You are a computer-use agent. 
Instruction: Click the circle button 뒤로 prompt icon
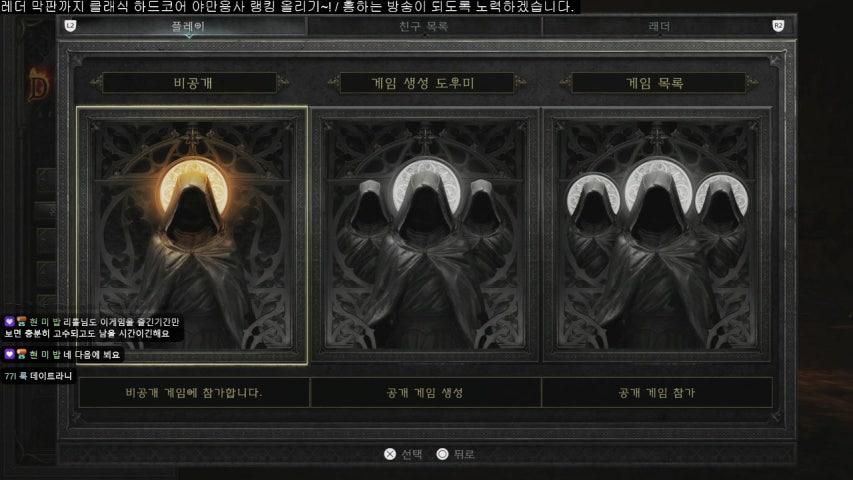click(442, 454)
